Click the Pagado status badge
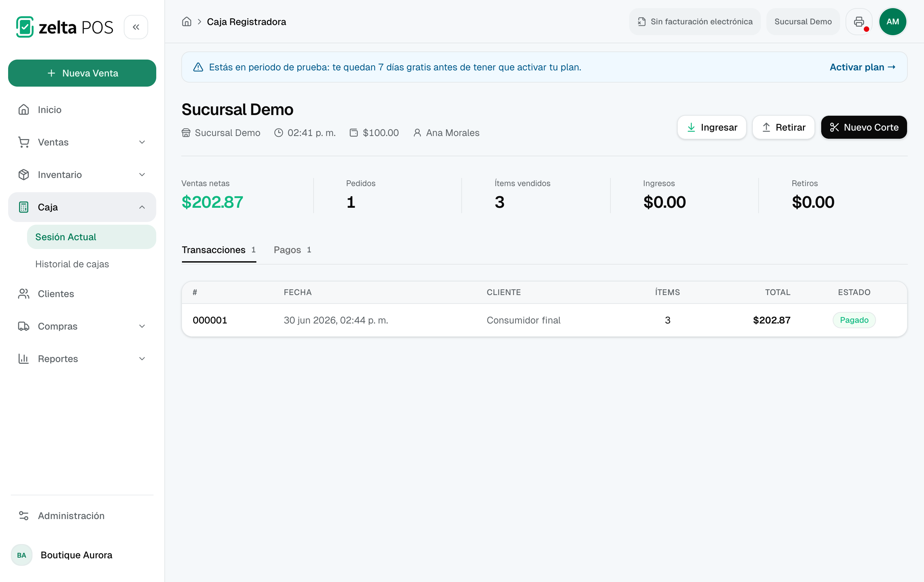The image size is (924, 582). 854,320
